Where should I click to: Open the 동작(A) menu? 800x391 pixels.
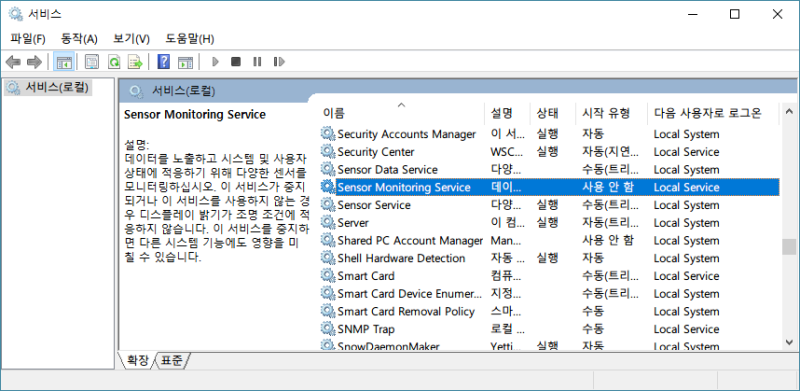coord(79,39)
